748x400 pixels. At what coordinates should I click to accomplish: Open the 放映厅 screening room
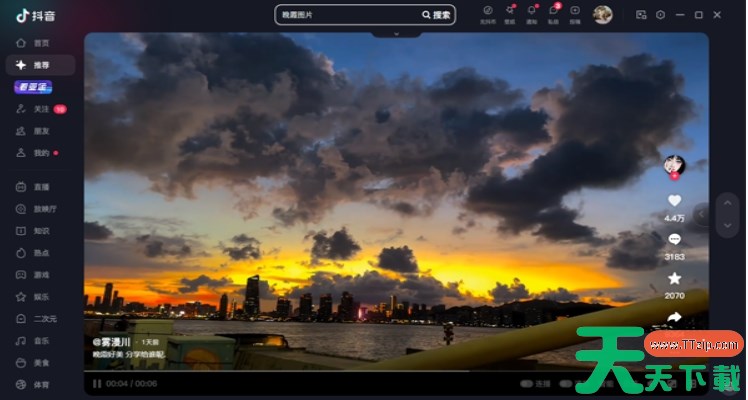click(x=36, y=209)
